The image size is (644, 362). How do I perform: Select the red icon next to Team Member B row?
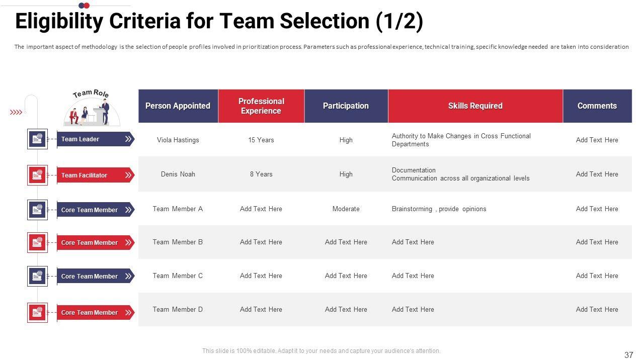pyautogui.click(x=37, y=242)
